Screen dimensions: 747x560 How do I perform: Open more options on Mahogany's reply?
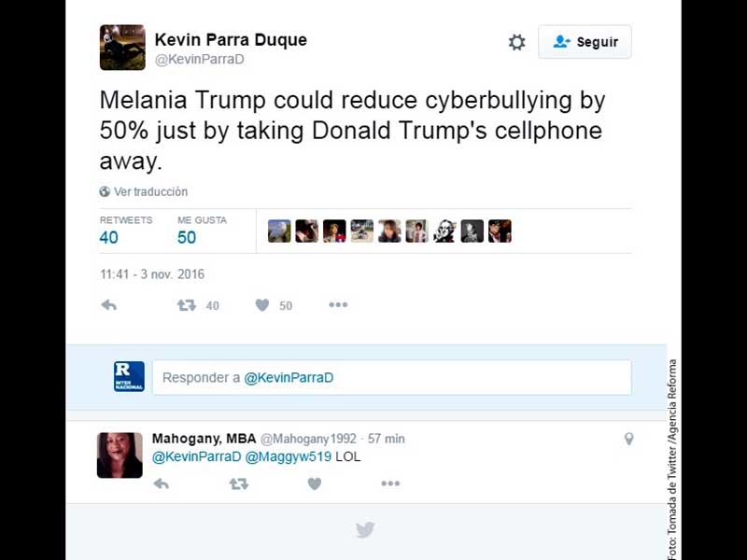pos(390,483)
